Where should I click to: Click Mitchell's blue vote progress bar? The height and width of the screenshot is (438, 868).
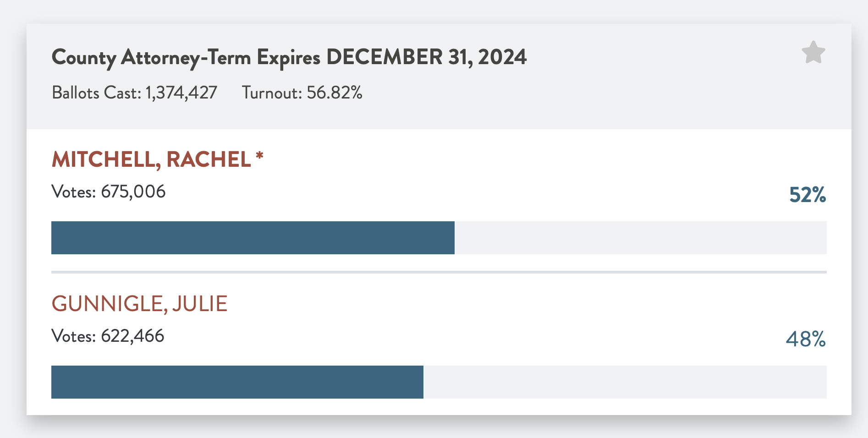[253, 238]
